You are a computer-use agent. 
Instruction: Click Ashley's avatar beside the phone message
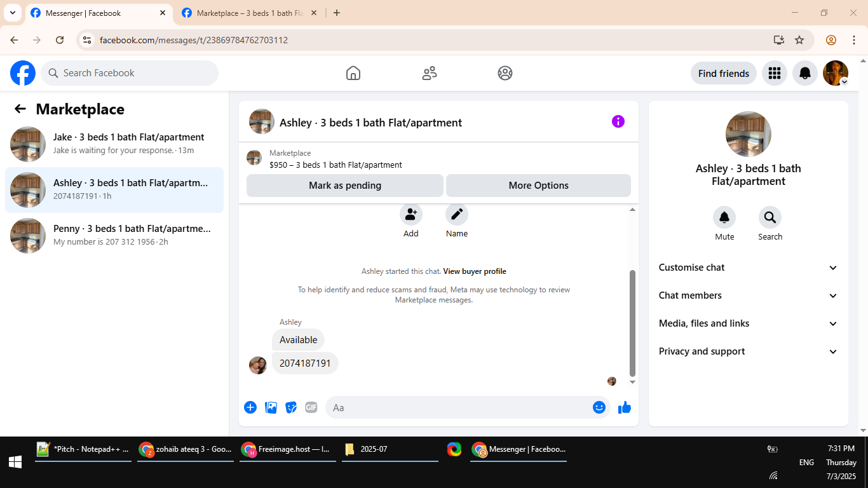(x=258, y=365)
